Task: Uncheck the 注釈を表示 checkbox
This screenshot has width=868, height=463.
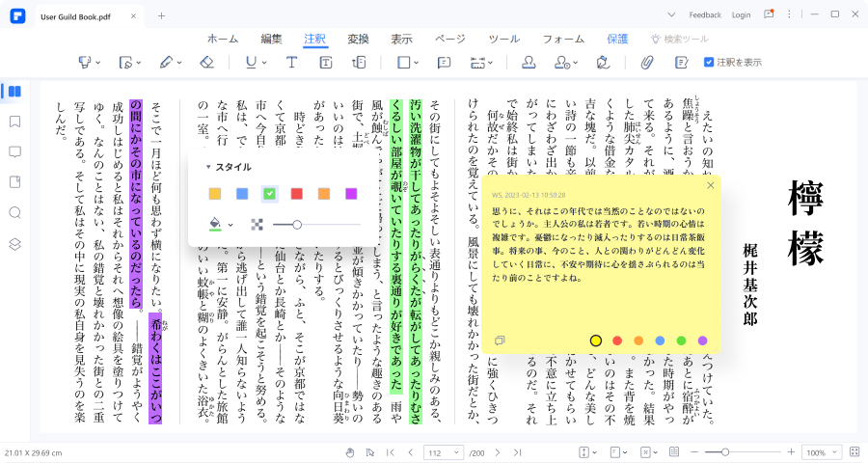Action: pyautogui.click(x=709, y=62)
